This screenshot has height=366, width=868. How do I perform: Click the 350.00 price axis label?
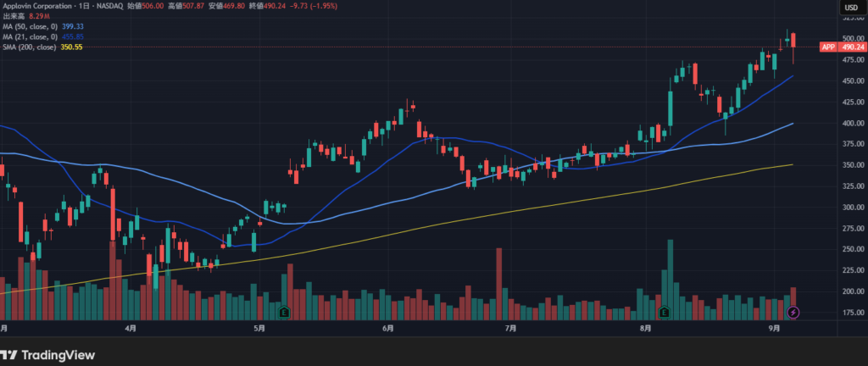(853, 165)
